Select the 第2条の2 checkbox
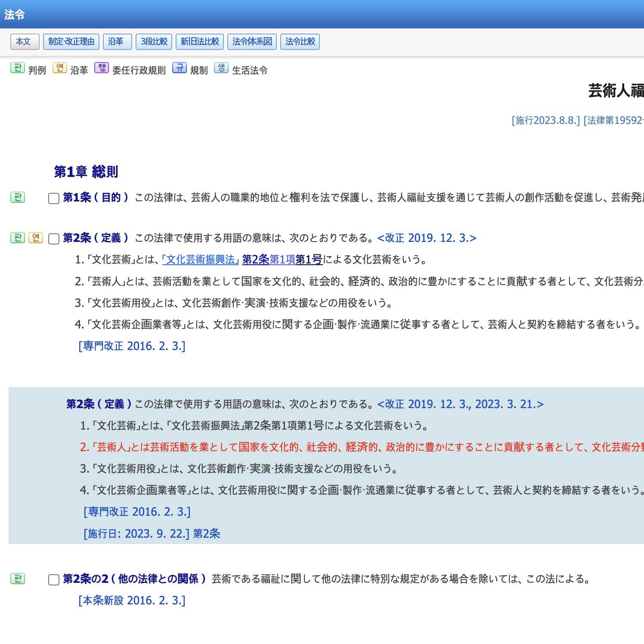Image resolution: width=644 pixels, height=644 pixels. click(x=54, y=580)
